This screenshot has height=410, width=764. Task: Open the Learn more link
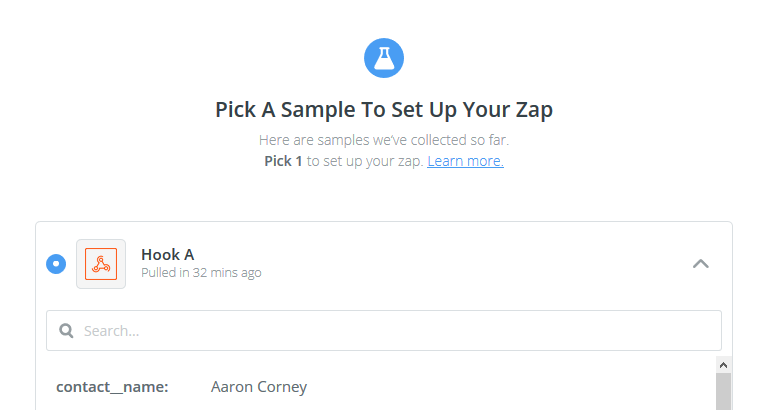pyautogui.click(x=465, y=161)
